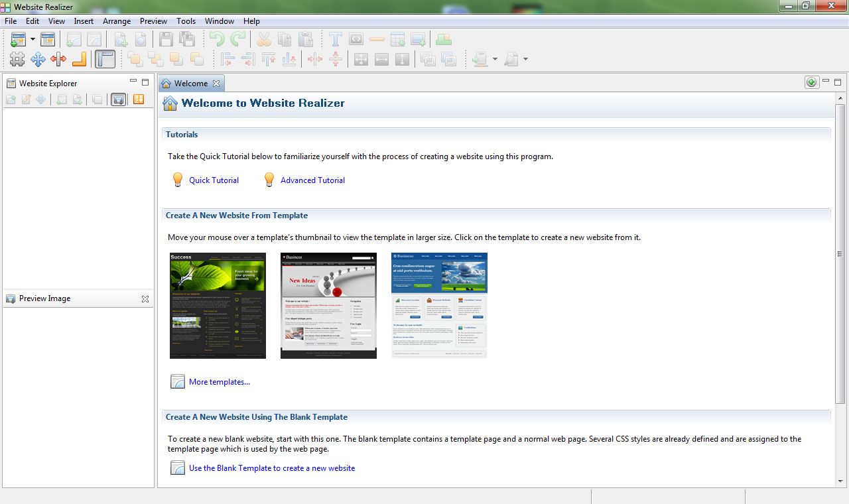The width and height of the screenshot is (849, 504).
Task: Switch to the Welcome tab
Action: click(191, 83)
